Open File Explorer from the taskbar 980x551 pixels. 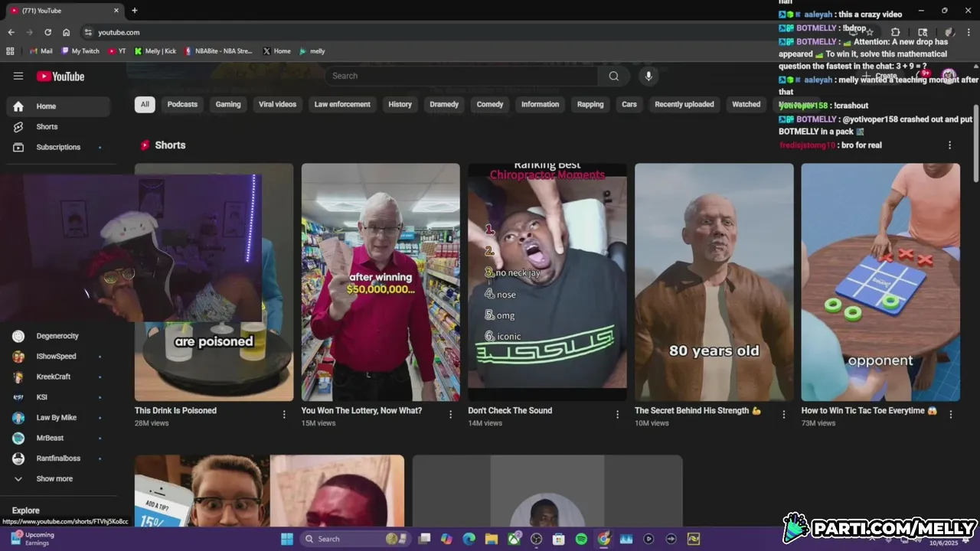tap(491, 539)
